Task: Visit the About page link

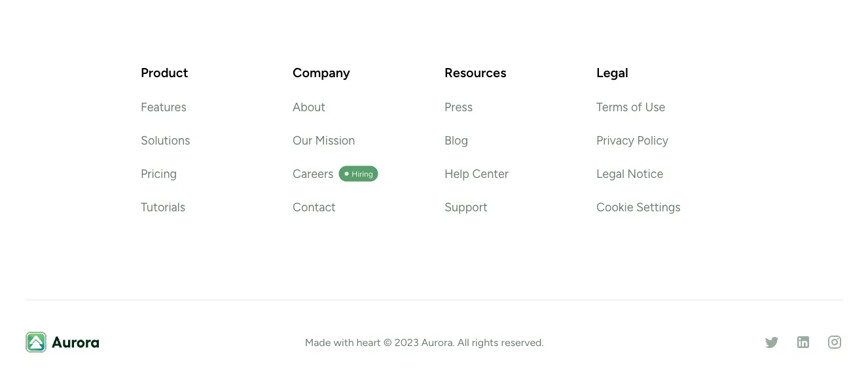Action: point(309,107)
